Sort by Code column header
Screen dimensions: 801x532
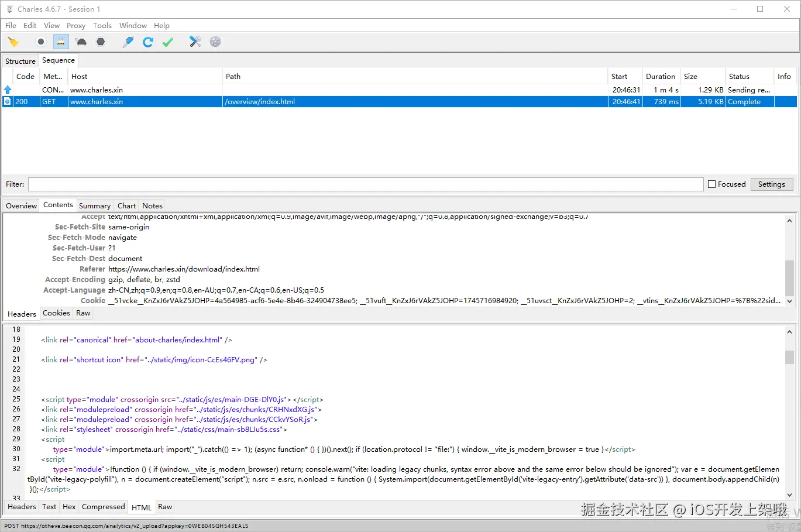pos(26,76)
